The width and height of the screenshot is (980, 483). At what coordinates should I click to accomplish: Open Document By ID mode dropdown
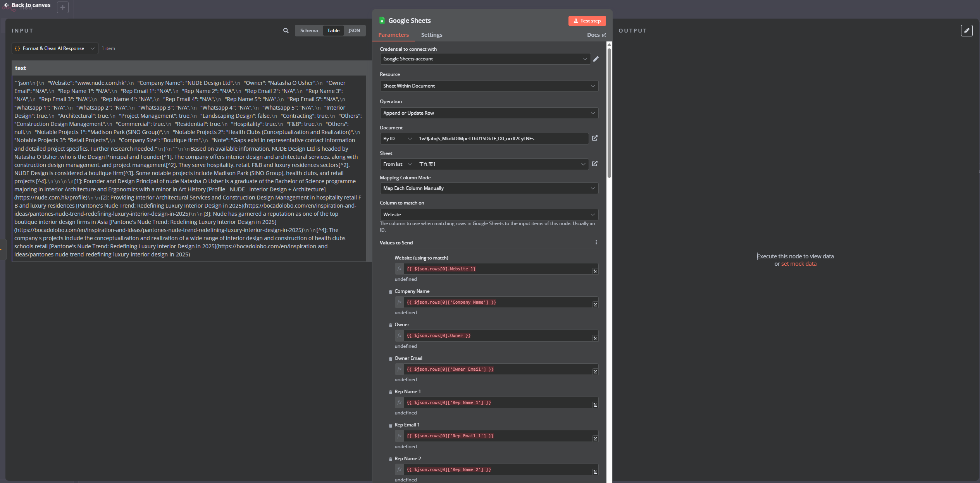(x=398, y=139)
